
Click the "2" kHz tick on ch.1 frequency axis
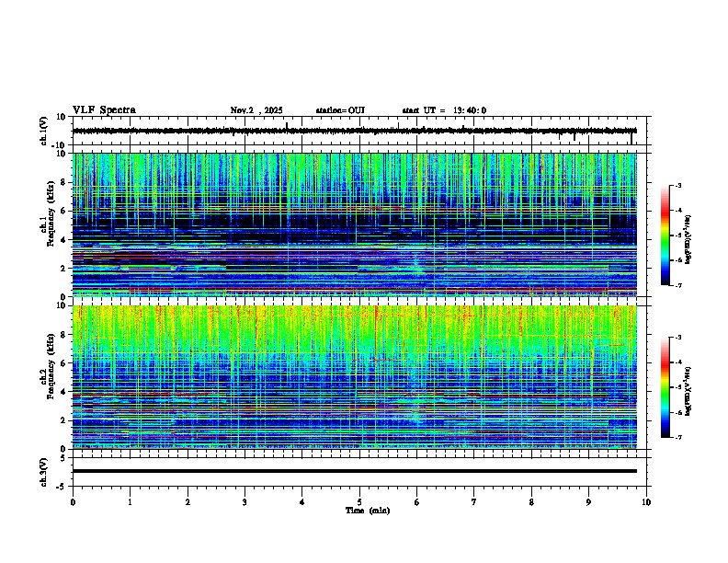point(63,268)
